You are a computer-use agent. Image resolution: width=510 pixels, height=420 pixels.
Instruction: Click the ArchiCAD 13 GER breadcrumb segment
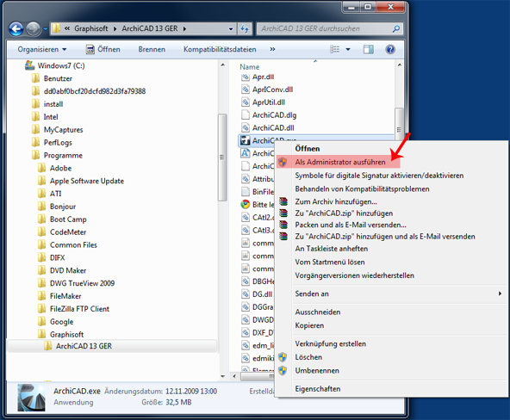click(150, 28)
